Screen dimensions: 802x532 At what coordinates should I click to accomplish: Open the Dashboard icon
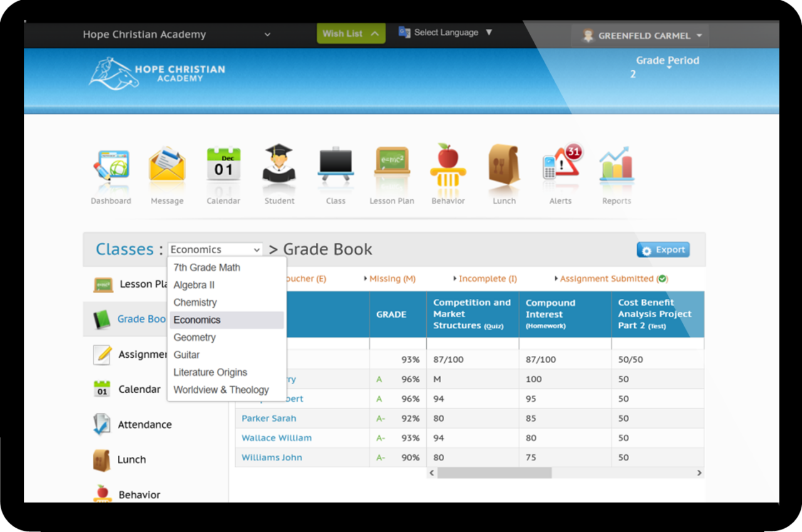tap(111, 167)
